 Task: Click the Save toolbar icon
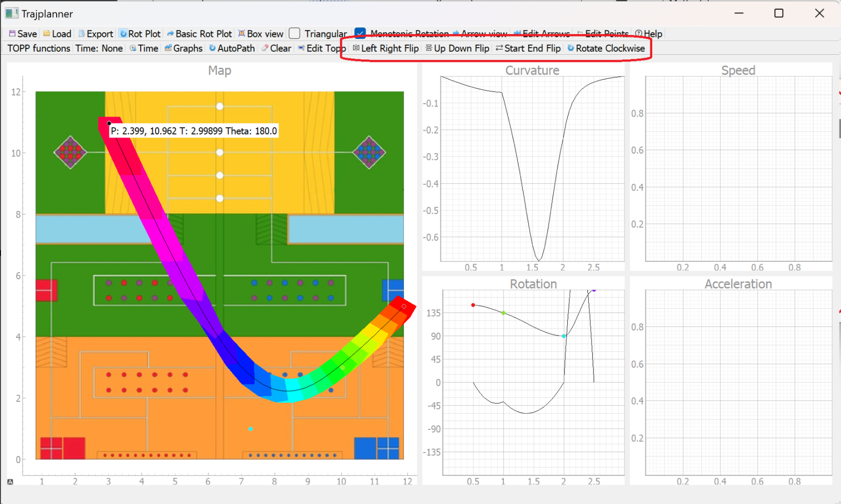click(23, 34)
